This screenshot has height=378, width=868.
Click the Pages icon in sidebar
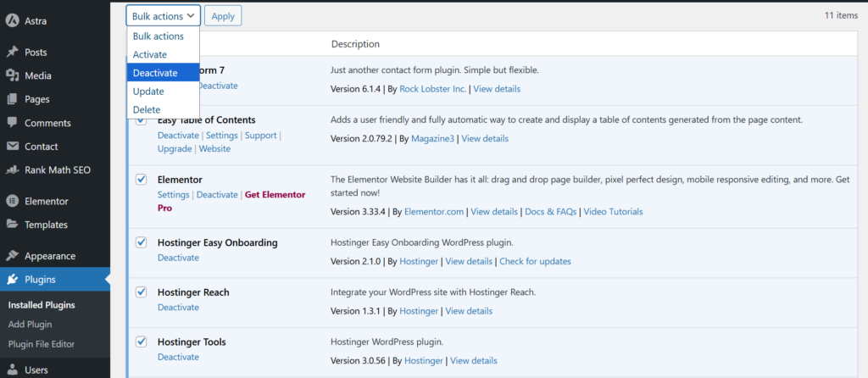[x=13, y=99]
